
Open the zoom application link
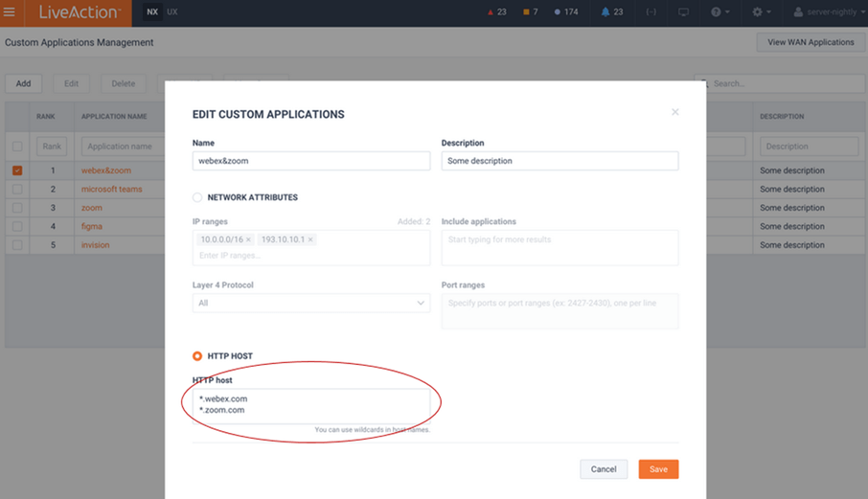point(92,208)
